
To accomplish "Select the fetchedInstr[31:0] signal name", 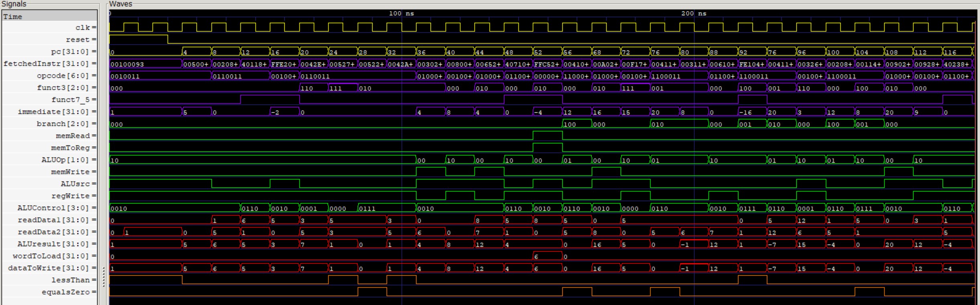I will click(47, 64).
